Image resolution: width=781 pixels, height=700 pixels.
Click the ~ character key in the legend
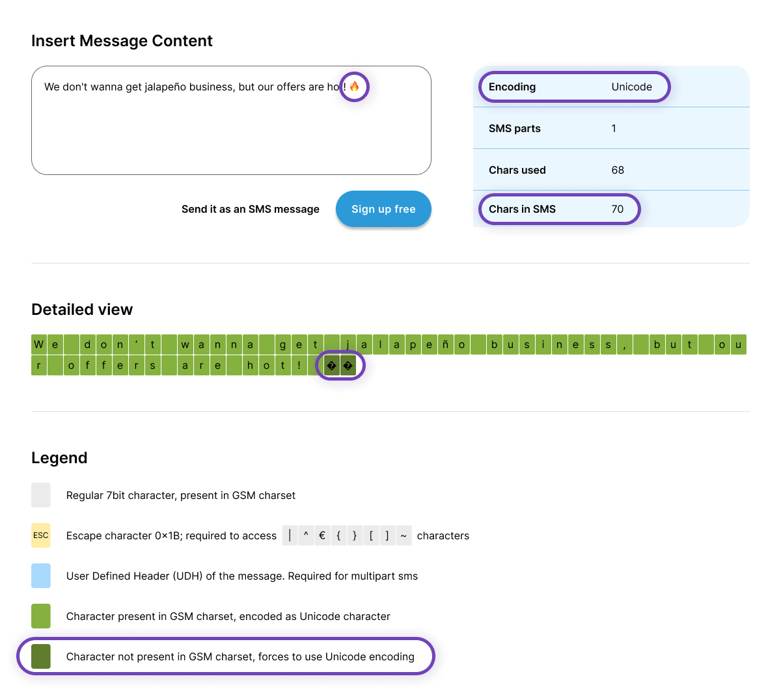pyautogui.click(x=404, y=535)
